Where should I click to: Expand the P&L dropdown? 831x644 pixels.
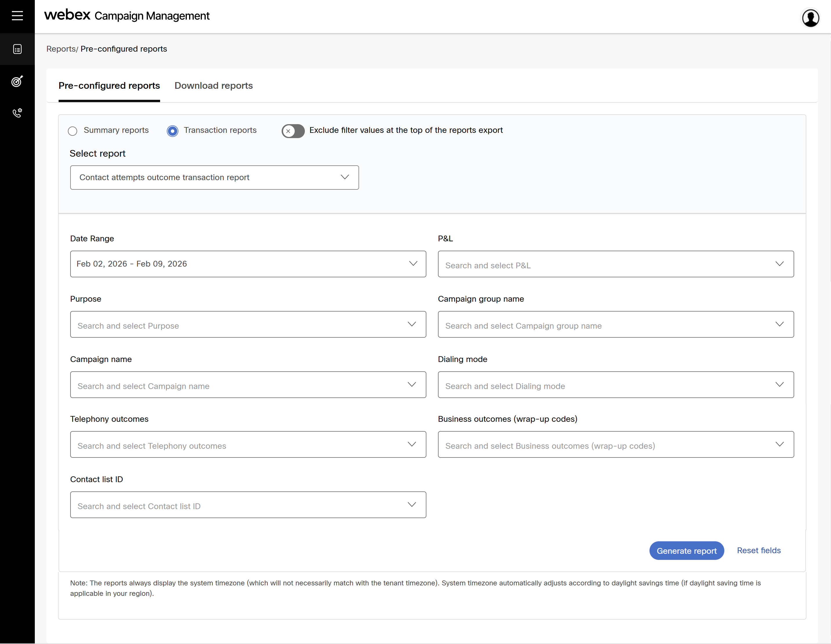615,264
